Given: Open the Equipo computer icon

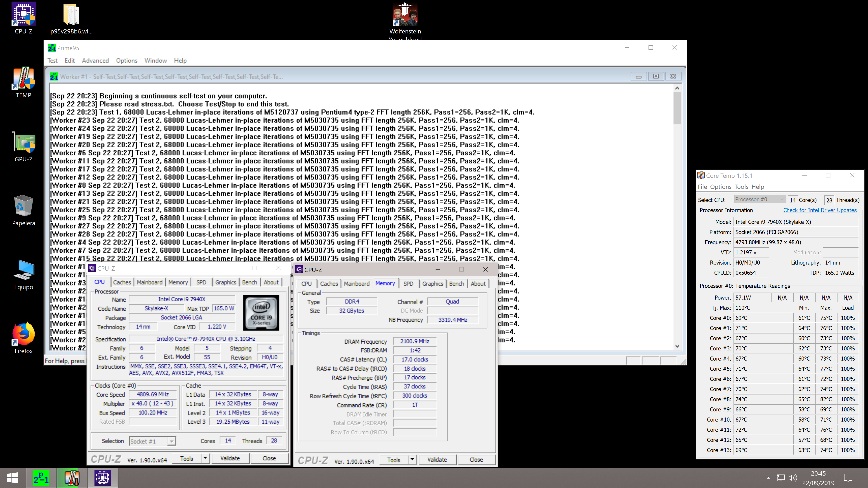Looking at the screenshot, I should [24, 274].
